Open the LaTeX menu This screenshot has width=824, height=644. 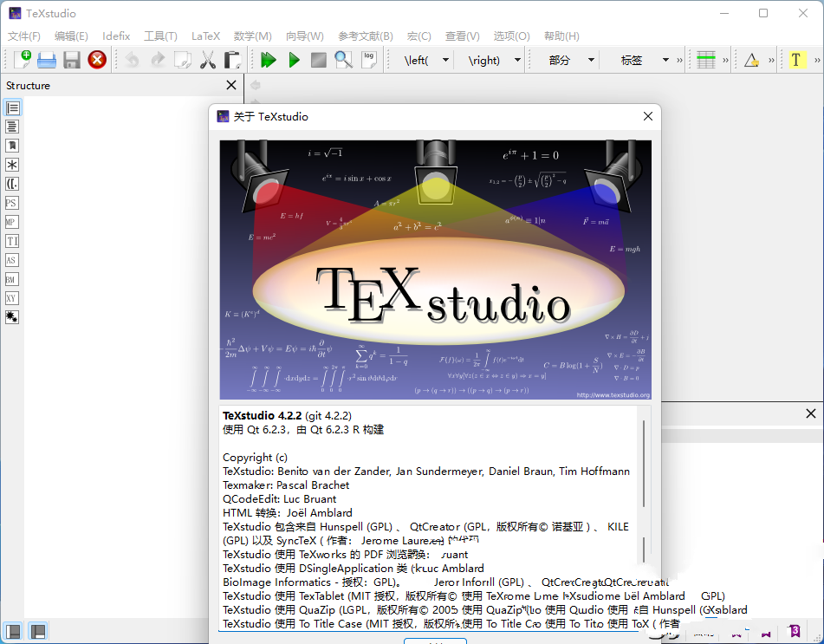tap(205, 36)
